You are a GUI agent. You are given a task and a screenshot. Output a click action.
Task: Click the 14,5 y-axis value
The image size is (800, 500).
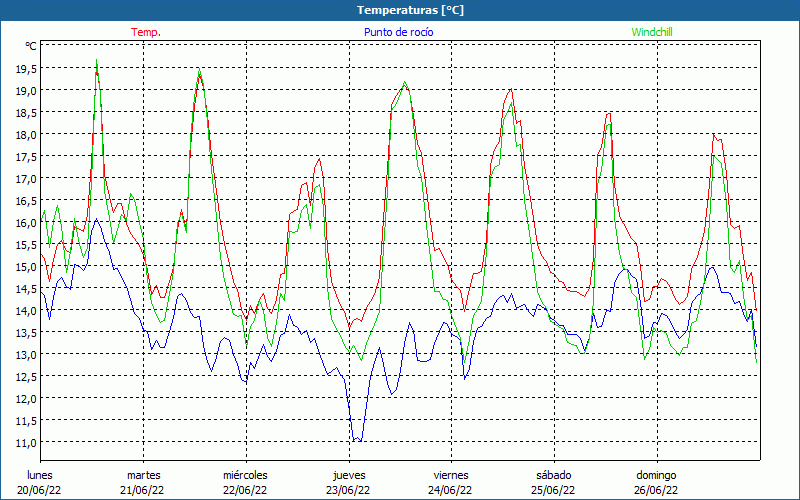24,288
